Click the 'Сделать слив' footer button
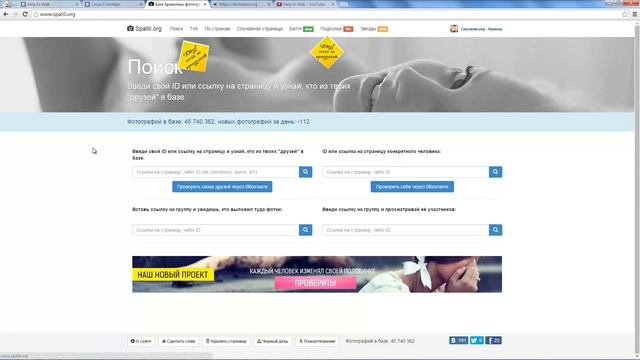Screen dimensions: 640x360 point(178,341)
